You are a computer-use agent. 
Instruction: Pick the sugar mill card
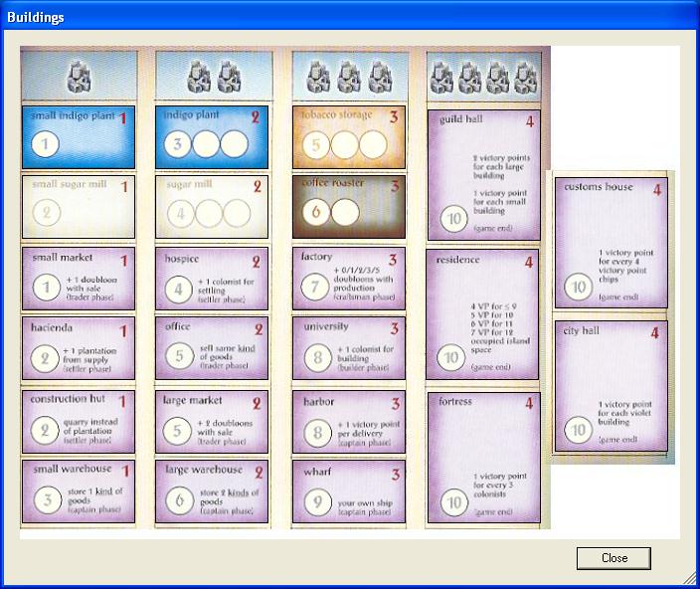(212, 206)
